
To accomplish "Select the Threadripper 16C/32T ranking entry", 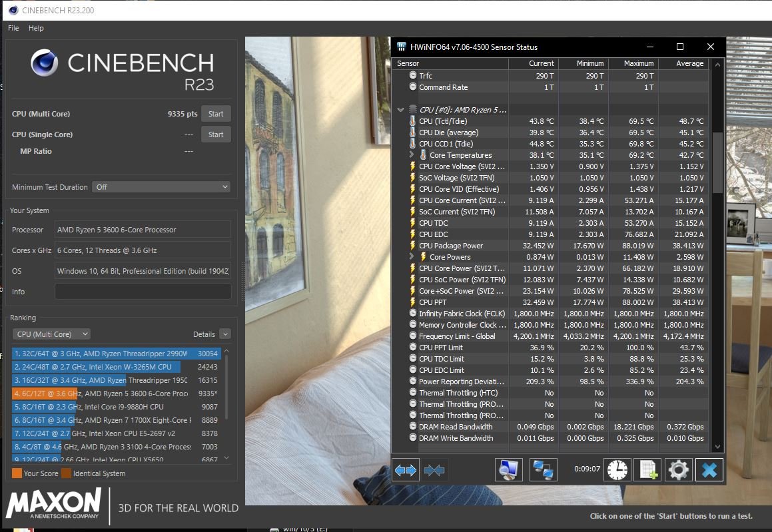I will click(x=116, y=380).
